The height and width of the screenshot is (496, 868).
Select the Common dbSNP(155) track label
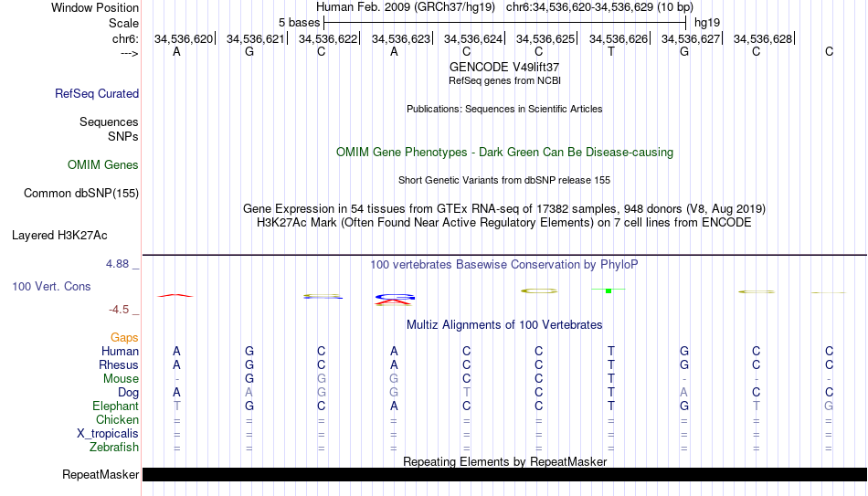tap(81, 194)
